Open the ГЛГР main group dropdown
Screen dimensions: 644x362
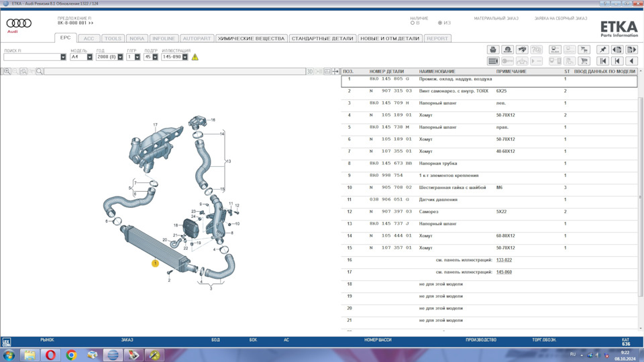click(x=137, y=57)
